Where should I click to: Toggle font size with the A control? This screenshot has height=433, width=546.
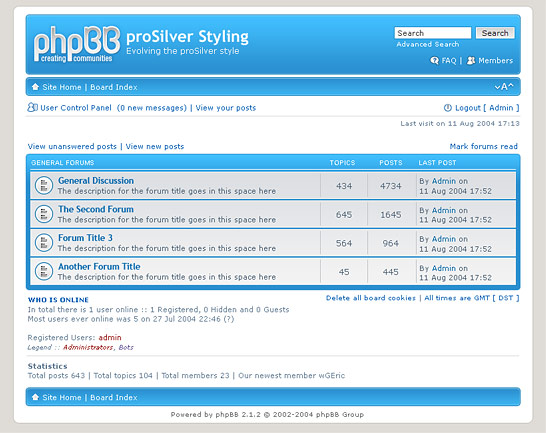pyautogui.click(x=504, y=87)
